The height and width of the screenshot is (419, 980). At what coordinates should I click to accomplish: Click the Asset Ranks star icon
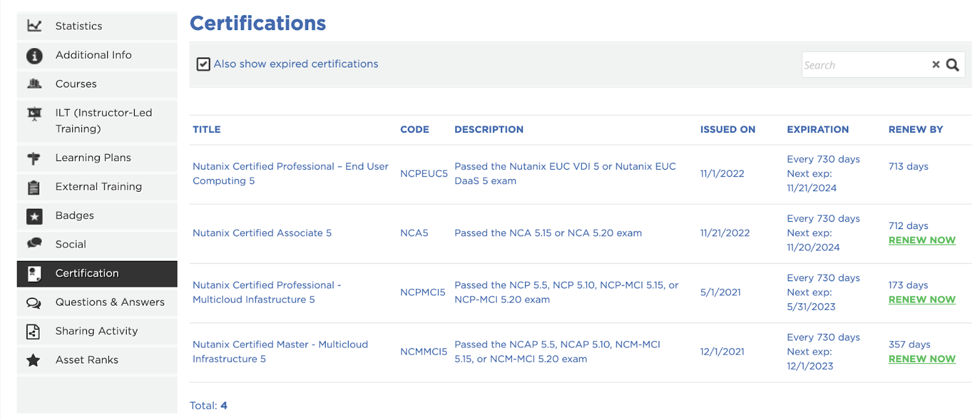pos(34,360)
